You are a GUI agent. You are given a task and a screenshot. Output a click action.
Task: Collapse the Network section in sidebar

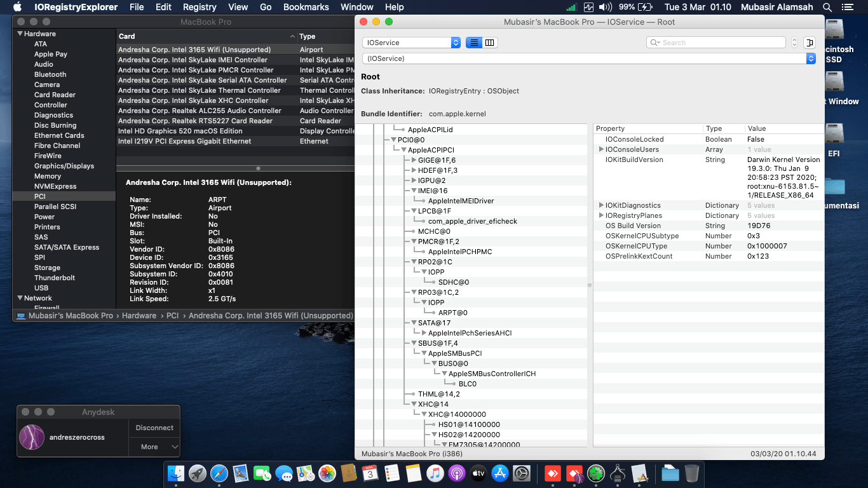pos(20,298)
